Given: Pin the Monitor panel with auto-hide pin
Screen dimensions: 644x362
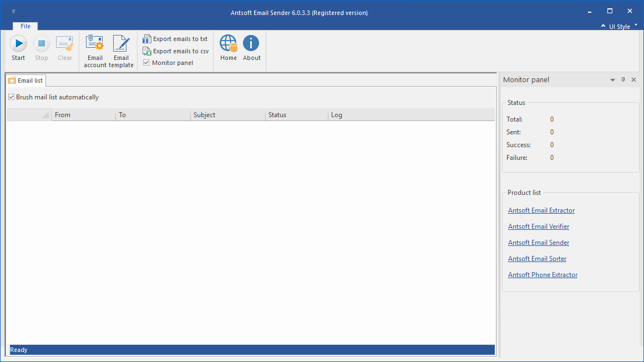Looking at the screenshot, I should (623, 80).
